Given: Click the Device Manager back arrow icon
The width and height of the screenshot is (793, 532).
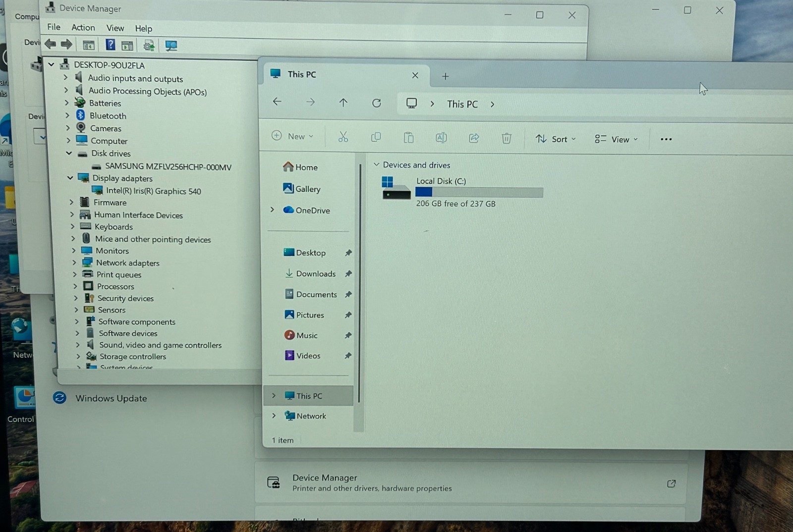Looking at the screenshot, I should click(x=50, y=45).
